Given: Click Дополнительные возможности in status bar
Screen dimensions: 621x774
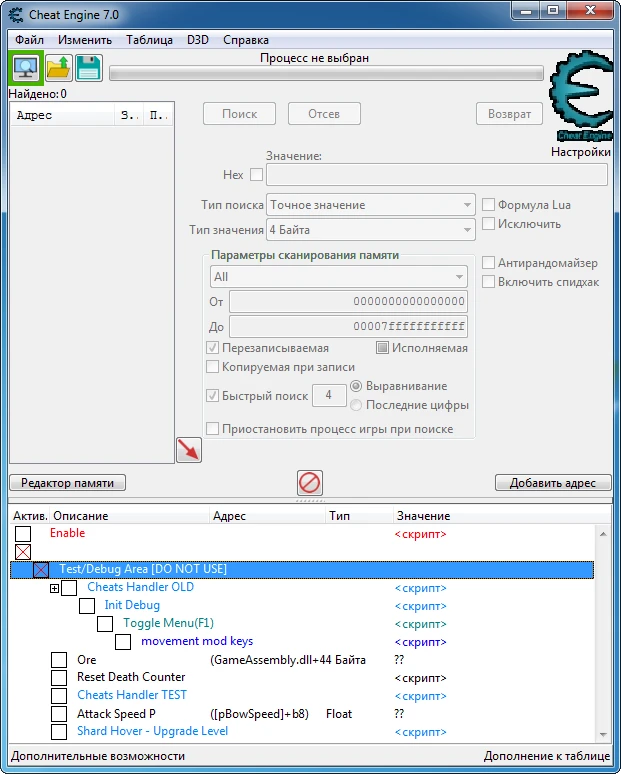Looking at the screenshot, I should [x=98, y=756].
